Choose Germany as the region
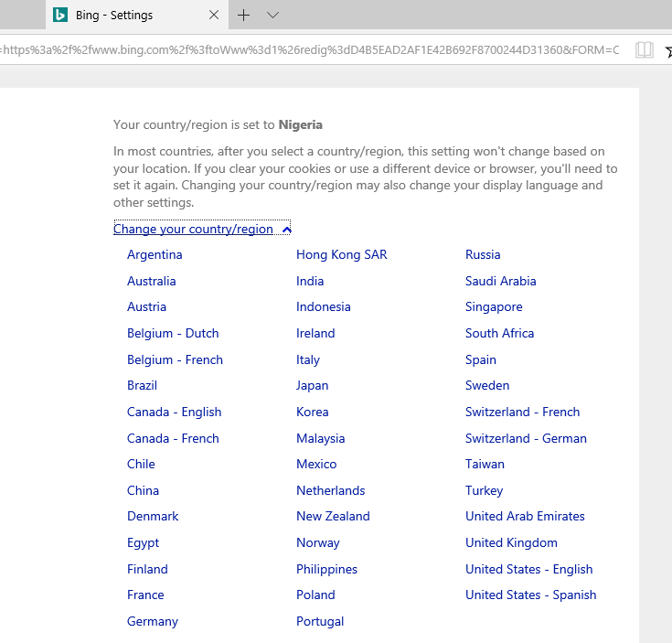Viewport: 672px width, 643px height. pyautogui.click(x=153, y=622)
